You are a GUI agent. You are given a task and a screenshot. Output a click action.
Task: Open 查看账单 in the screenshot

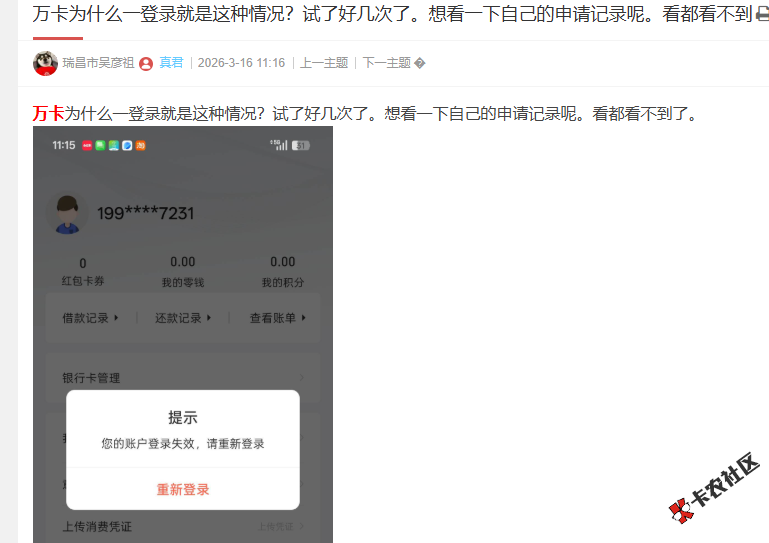(x=278, y=318)
